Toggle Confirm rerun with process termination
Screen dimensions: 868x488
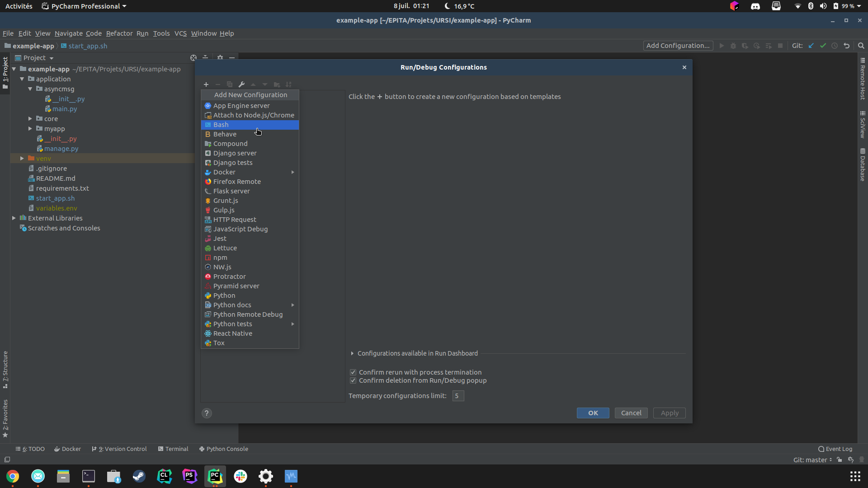tap(353, 372)
